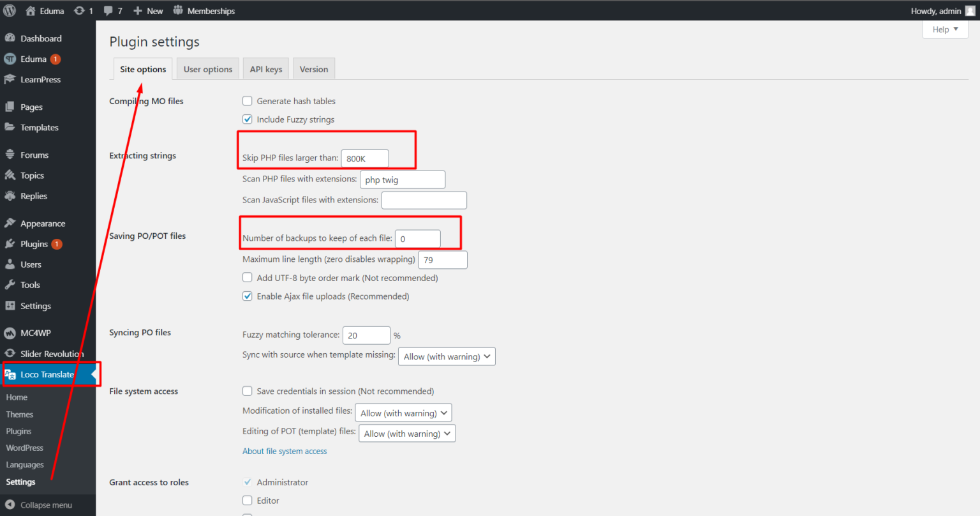Check the Editor role checkbox
The image size is (980, 516).
coord(247,501)
